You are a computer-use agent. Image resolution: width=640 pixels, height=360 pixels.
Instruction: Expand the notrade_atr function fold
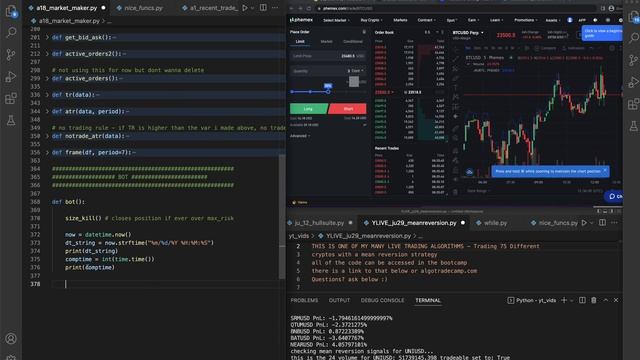click(47, 136)
